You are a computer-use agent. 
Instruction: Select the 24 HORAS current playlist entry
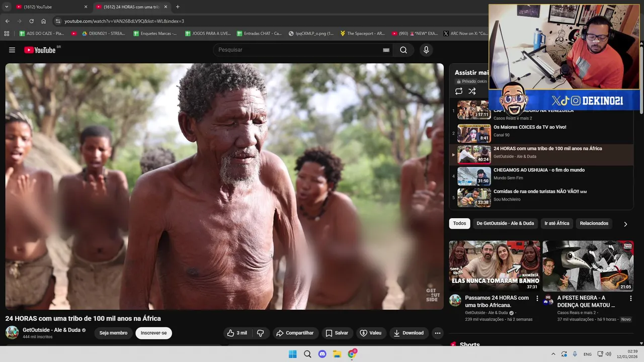click(x=540, y=155)
